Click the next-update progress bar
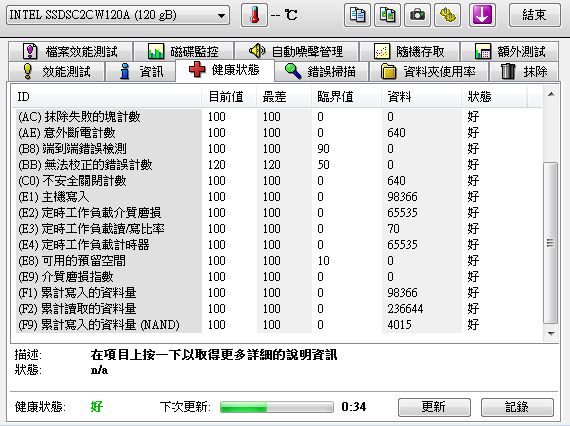This screenshot has height=426, width=570. 277,407
